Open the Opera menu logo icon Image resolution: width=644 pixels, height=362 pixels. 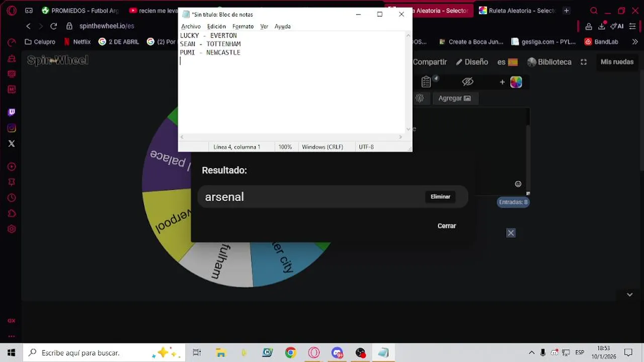[12, 10]
